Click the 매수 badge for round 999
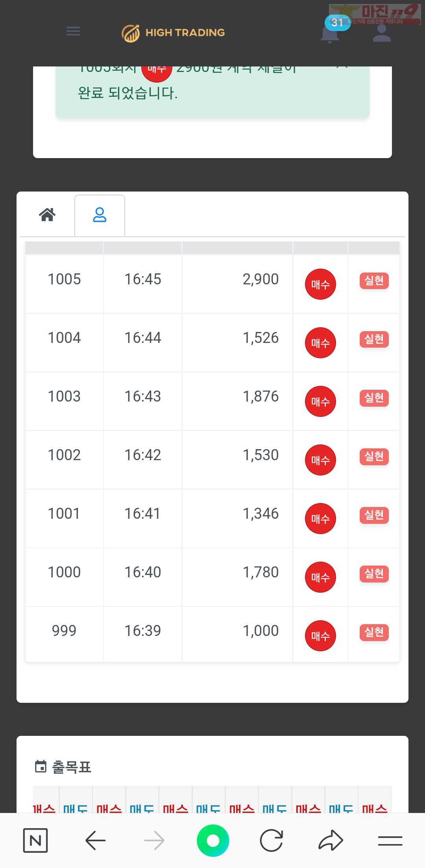425x868 pixels. (320, 636)
